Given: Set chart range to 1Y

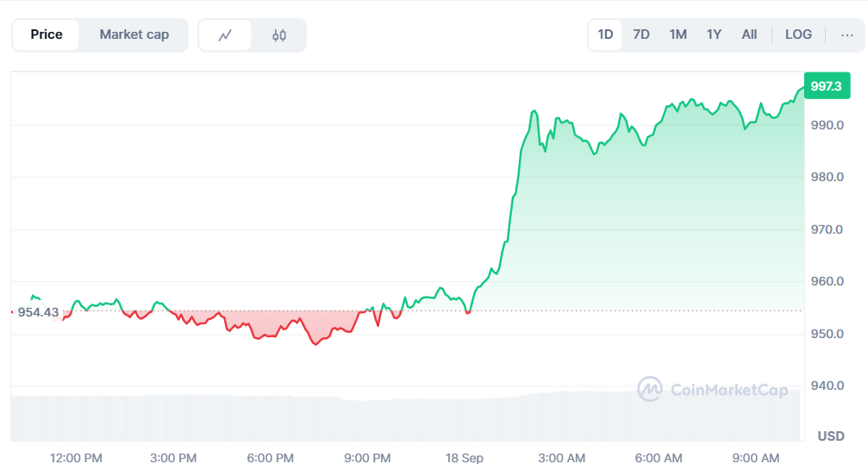Looking at the screenshot, I should click(x=714, y=34).
